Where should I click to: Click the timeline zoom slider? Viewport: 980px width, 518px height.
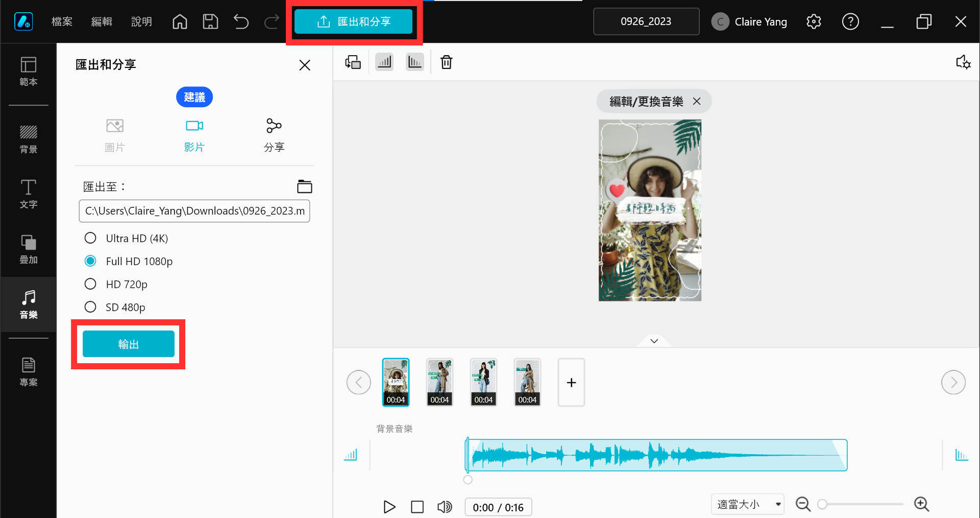863,504
